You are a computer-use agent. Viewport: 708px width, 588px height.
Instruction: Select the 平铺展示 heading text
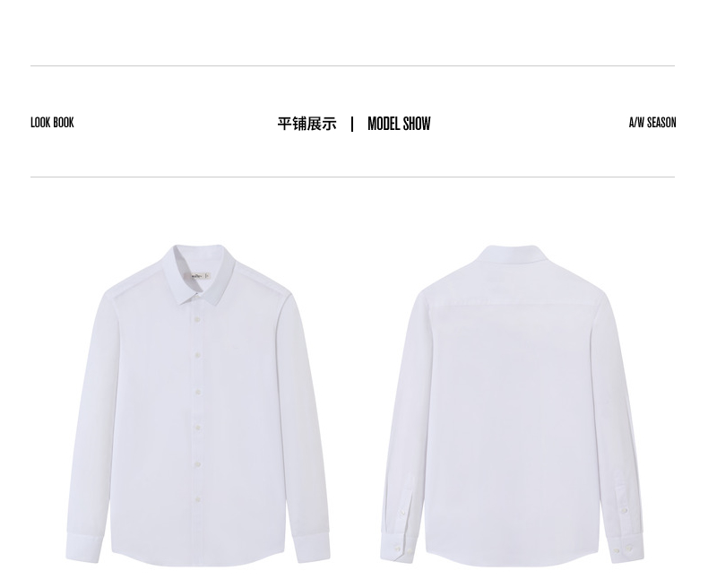coord(307,124)
